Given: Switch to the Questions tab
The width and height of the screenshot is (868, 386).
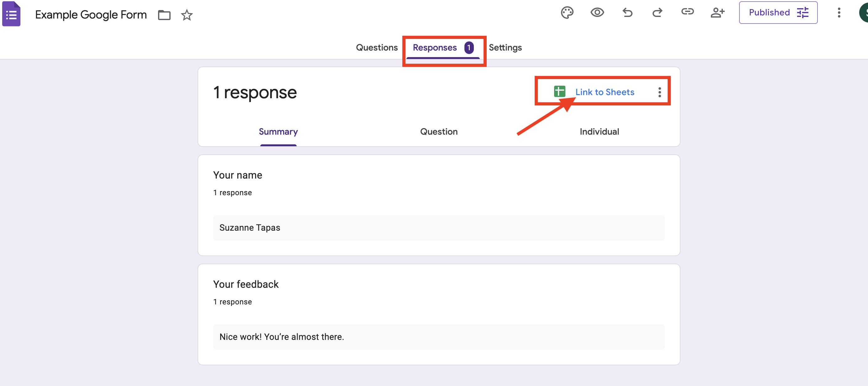Looking at the screenshot, I should point(377,47).
